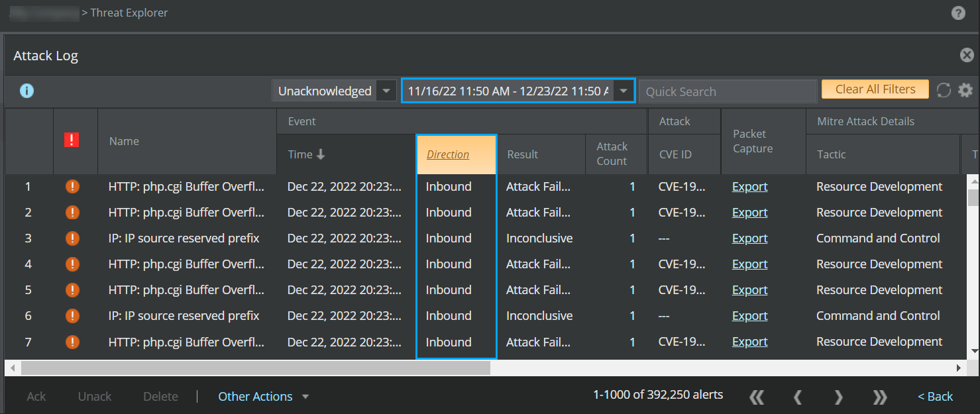Click the severity icon in row 3
980x414 pixels.
coord(73,238)
